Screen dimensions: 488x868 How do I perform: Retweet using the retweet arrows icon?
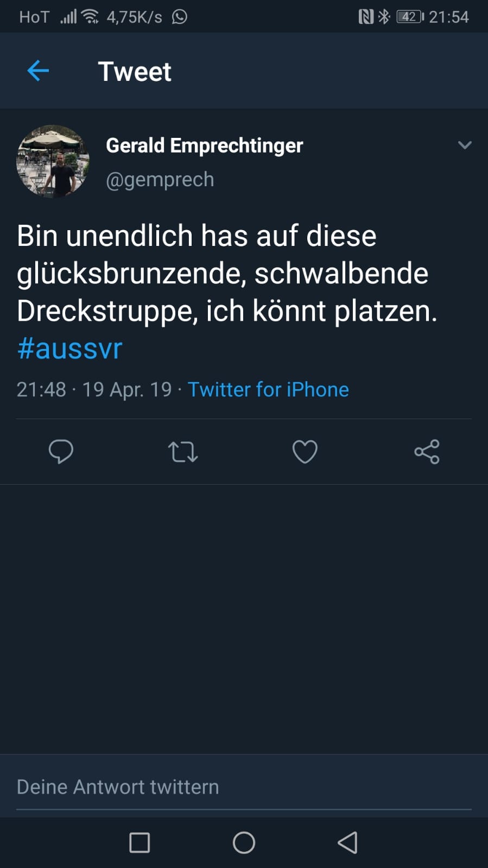183,452
